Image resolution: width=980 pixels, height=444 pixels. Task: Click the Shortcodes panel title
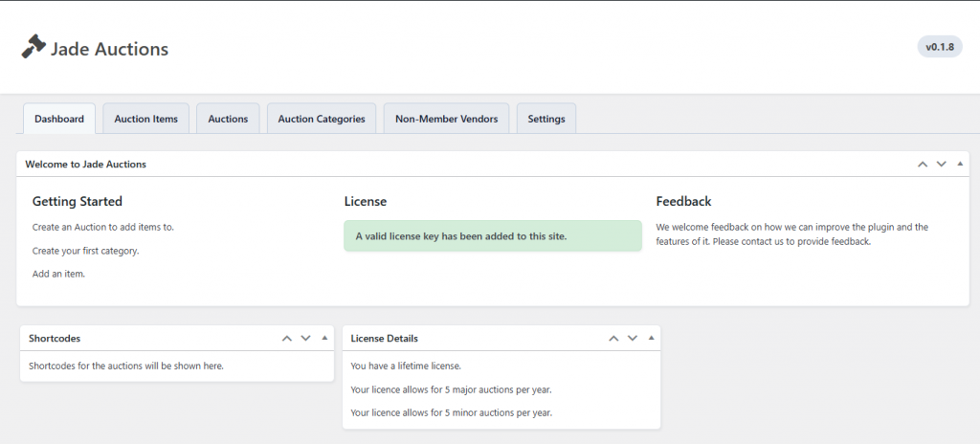55,339
